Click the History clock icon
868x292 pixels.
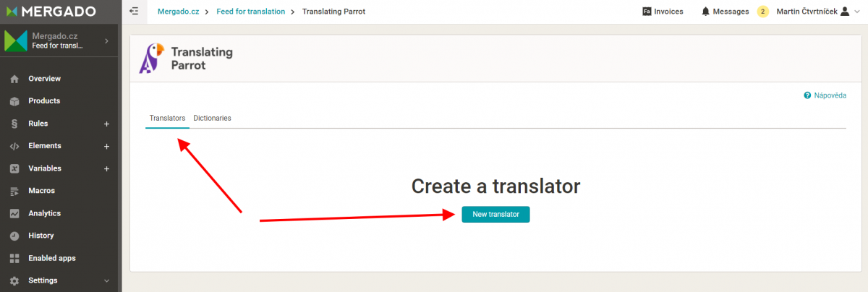tap(14, 236)
